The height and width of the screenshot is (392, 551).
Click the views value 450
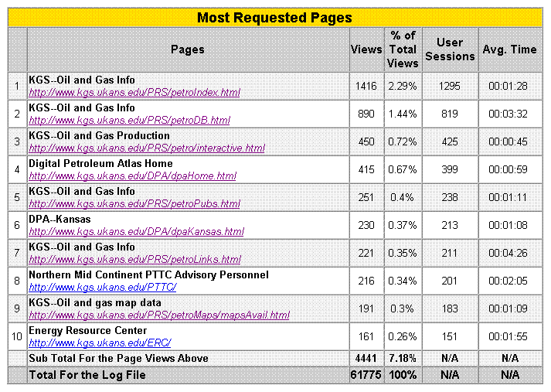tap(366, 141)
